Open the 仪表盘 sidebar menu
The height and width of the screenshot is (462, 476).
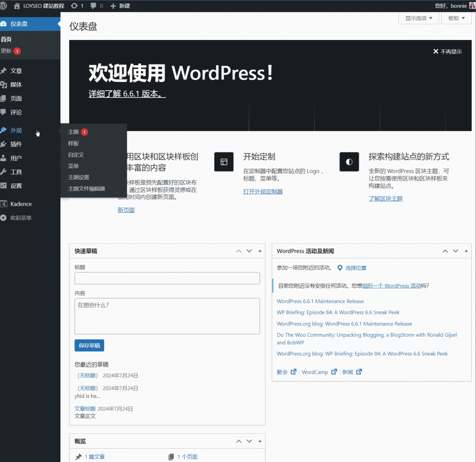[x=30, y=24]
